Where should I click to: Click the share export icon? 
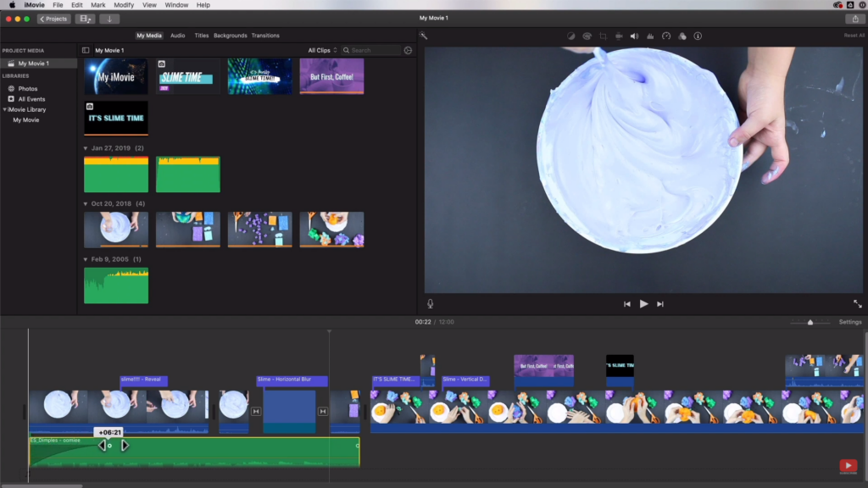point(855,19)
